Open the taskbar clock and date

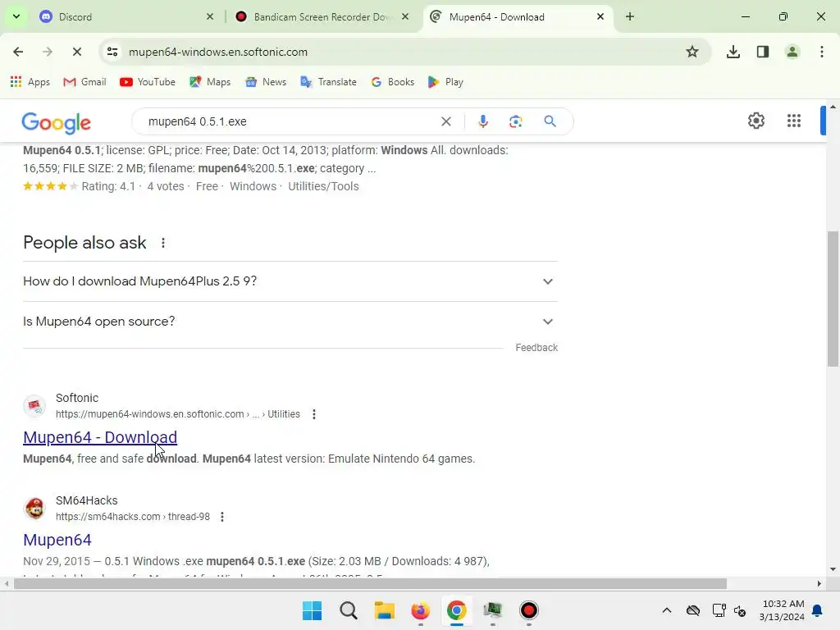tap(782, 610)
